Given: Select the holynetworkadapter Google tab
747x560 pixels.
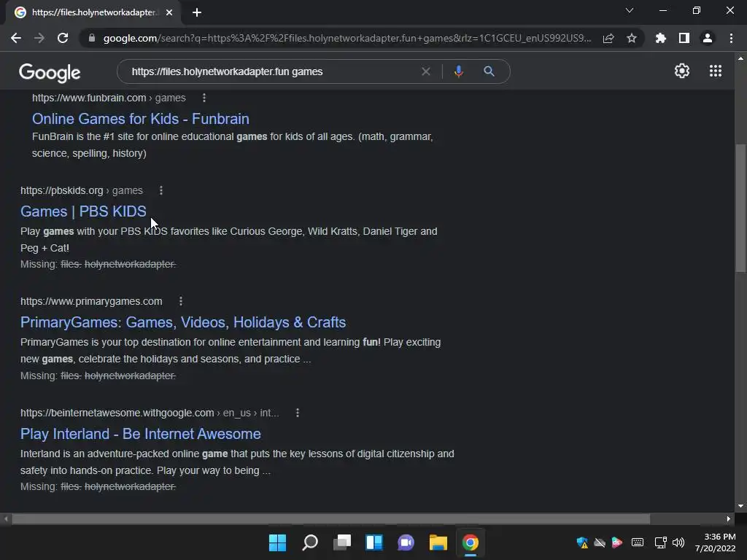Looking at the screenshot, I should pyautogui.click(x=93, y=12).
